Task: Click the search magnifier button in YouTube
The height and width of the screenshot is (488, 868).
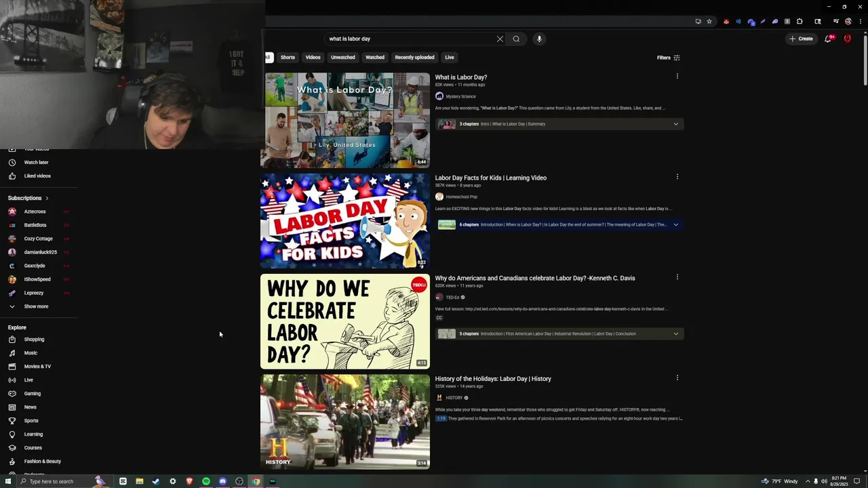Action: (x=516, y=39)
